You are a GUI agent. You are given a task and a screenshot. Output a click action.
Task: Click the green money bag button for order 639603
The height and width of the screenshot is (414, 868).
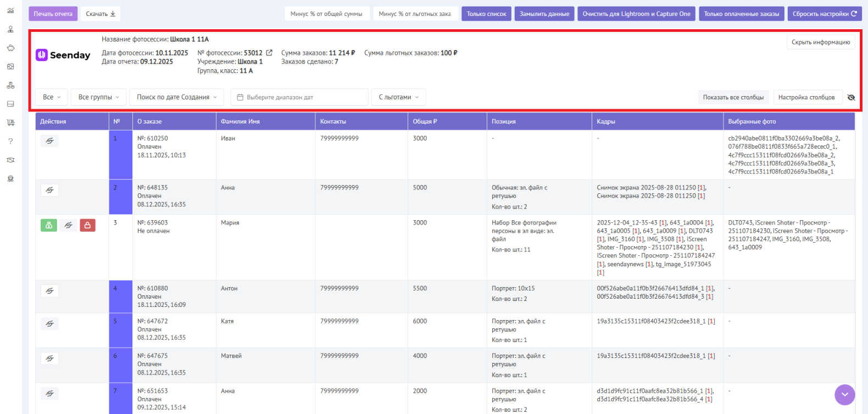pyautogui.click(x=49, y=225)
